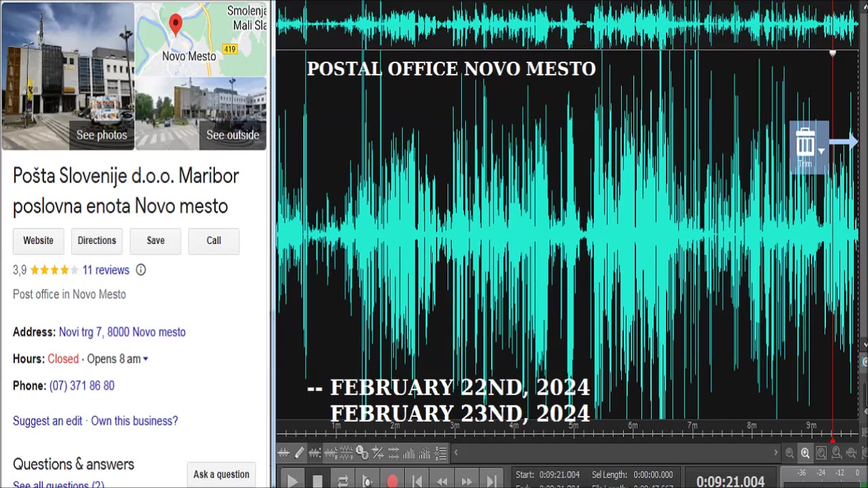Click the red map pin on the map
The width and height of the screenshot is (868, 488).
click(x=176, y=24)
